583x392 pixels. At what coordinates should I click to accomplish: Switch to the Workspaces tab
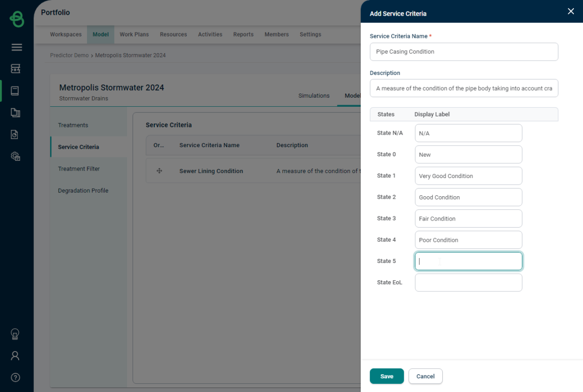[x=66, y=34]
